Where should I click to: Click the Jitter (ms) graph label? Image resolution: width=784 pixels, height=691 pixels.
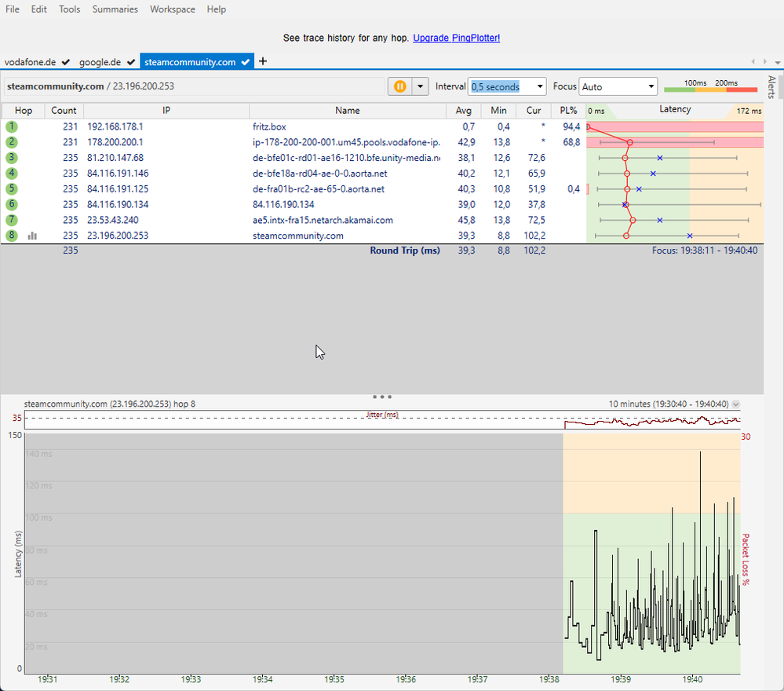[382, 415]
